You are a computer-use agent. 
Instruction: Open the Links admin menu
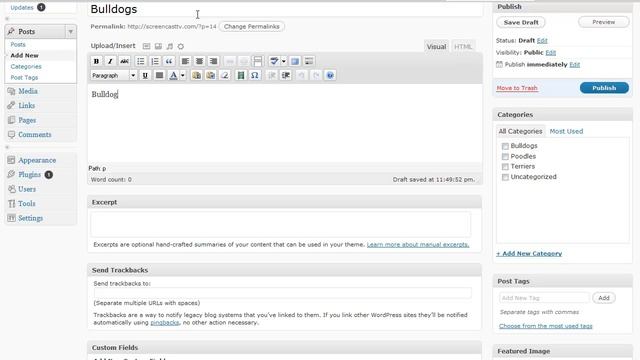click(26, 105)
